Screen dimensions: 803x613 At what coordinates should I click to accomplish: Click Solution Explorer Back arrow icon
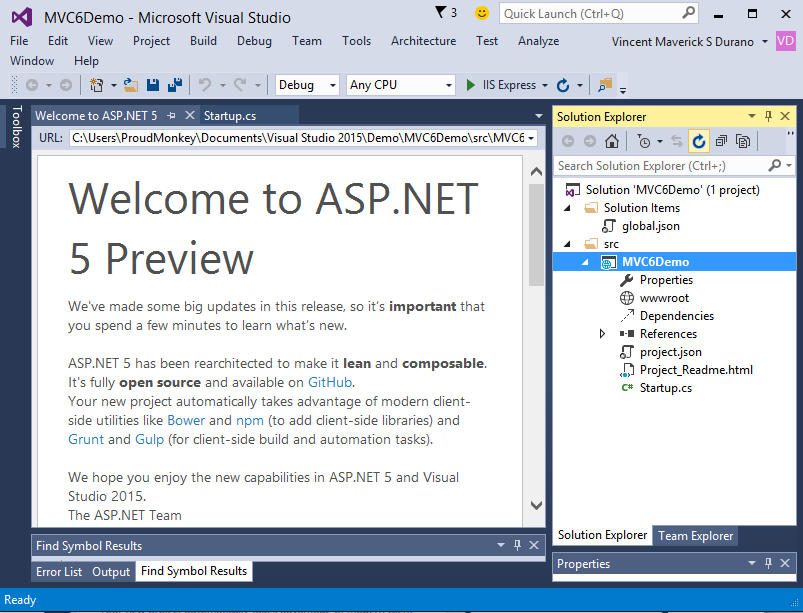(x=568, y=141)
